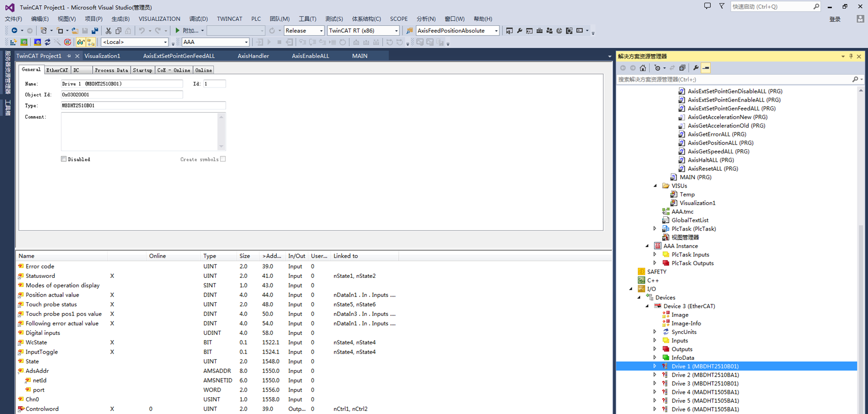Open the TWINCAT menu
This screenshot has width=868, height=414.
(229, 19)
